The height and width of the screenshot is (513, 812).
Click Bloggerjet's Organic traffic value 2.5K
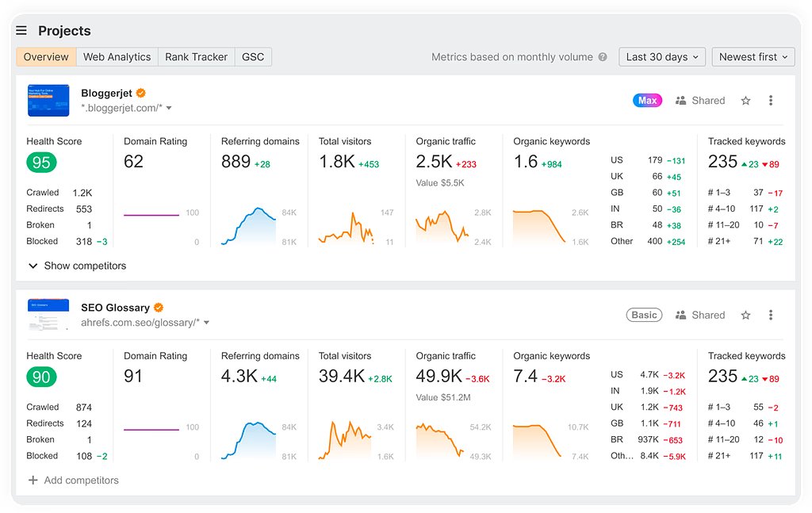[435, 162]
